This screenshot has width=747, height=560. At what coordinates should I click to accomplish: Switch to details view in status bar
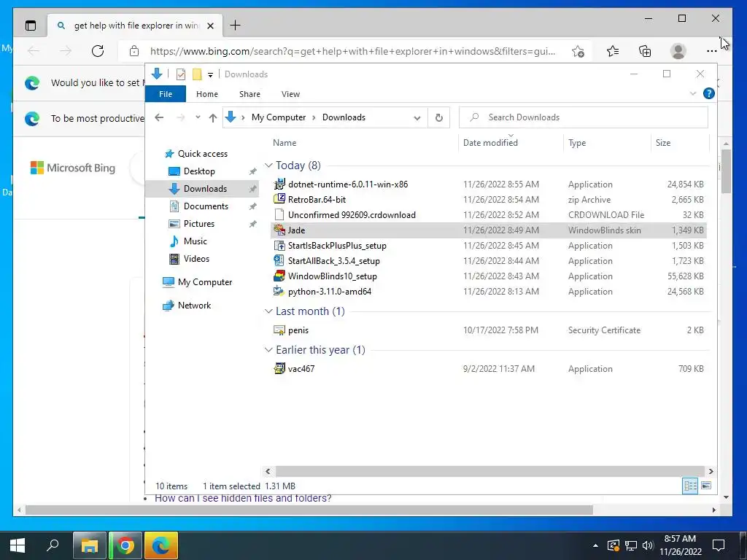pyautogui.click(x=690, y=486)
